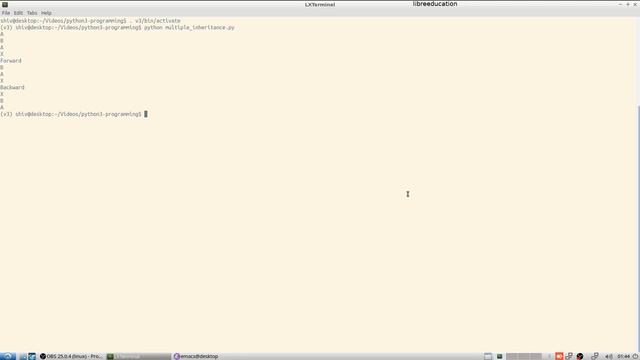
Task: Switch to OBS 25.0.4 taskbar window
Action: (71, 356)
